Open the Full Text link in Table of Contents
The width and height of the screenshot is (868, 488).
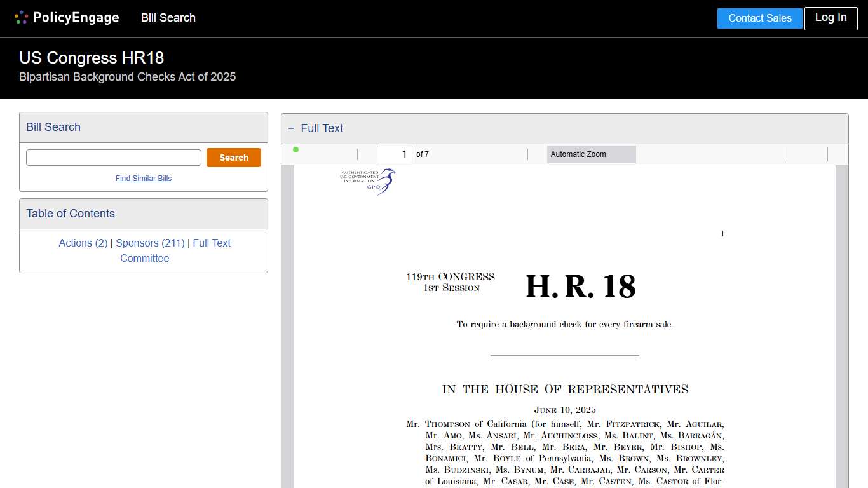[212, 243]
